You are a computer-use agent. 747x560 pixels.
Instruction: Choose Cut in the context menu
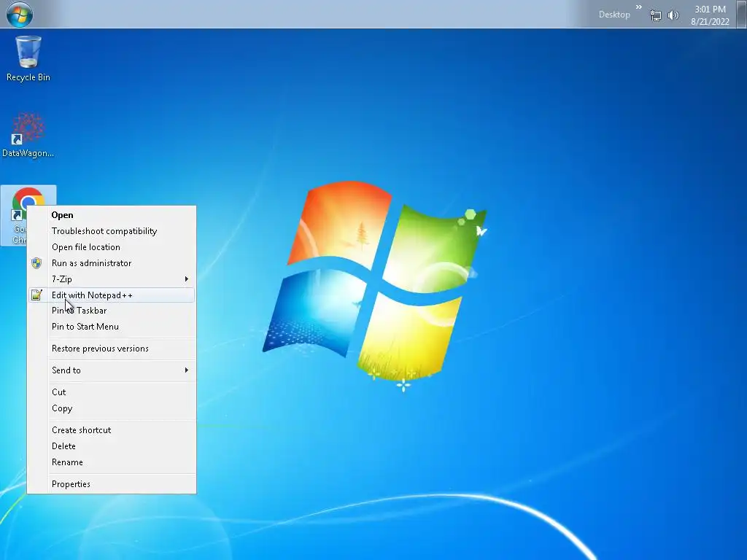coord(112,392)
